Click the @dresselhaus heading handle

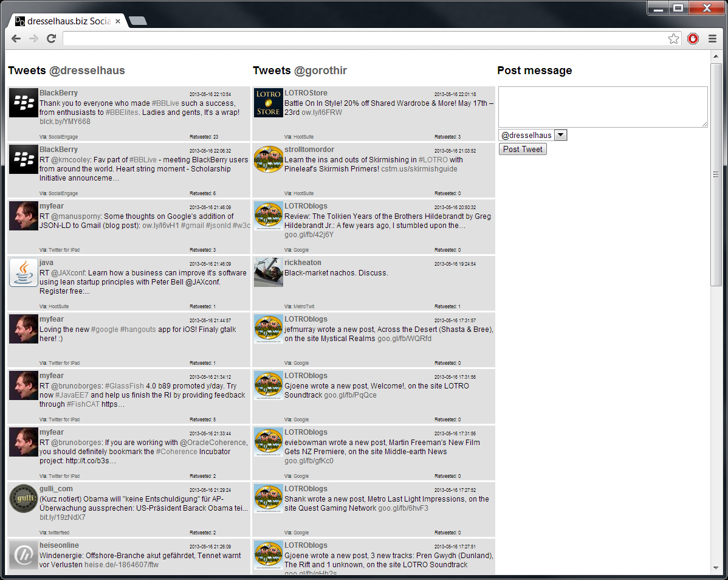(x=87, y=71)
